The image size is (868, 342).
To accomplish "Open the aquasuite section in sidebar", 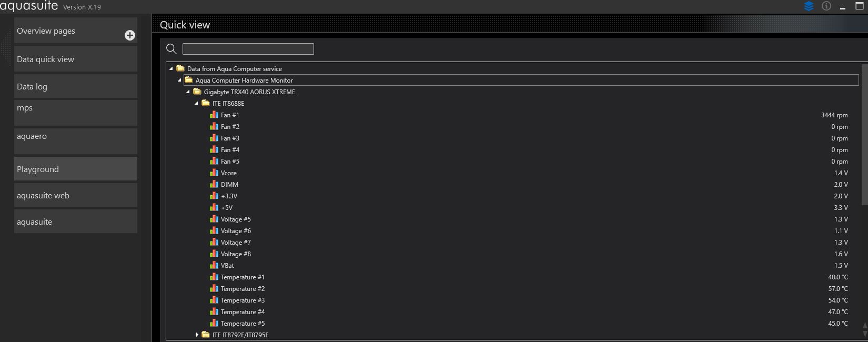I will point(76,222).
